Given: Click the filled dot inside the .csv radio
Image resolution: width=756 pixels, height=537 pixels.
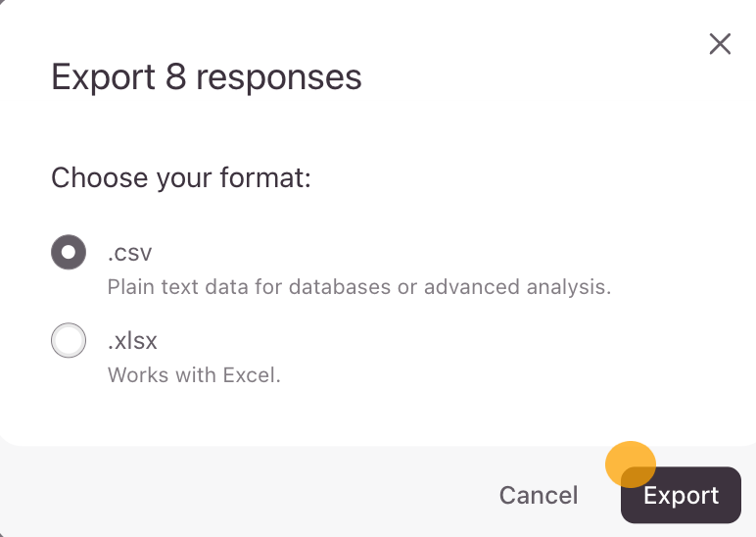Looking at the screenshot, I should [x=68, y=253].
